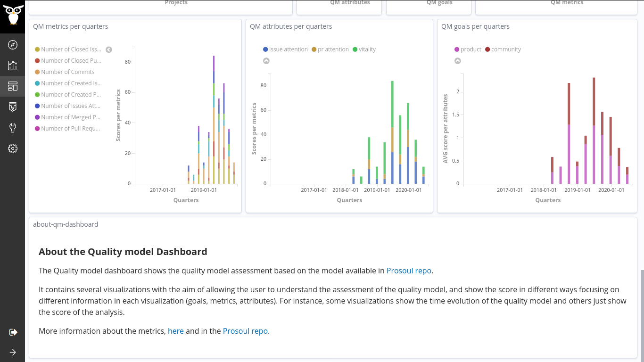
Task: Toggle legend of QM goals chart
Action: (x=458, y=61)
